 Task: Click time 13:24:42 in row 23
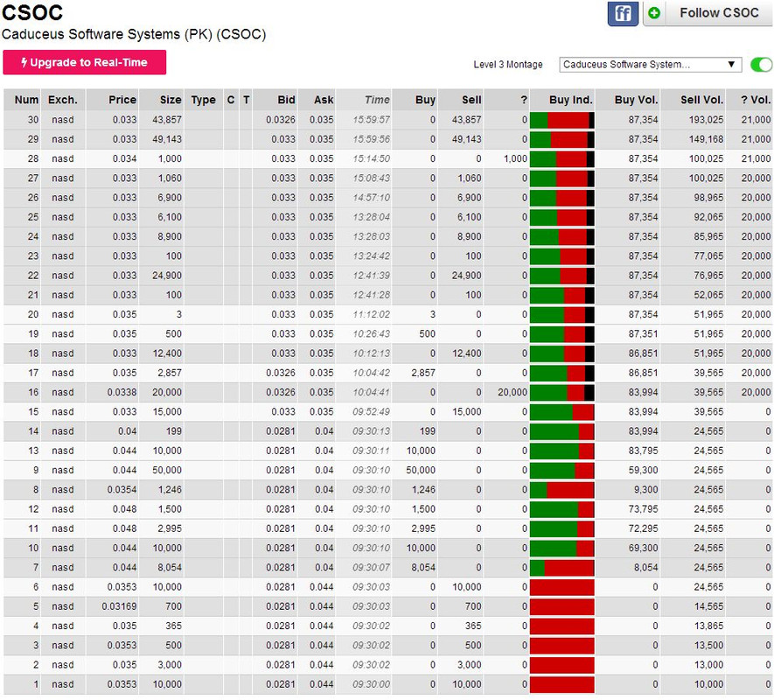pyautogui.click(x=371, y=256)
